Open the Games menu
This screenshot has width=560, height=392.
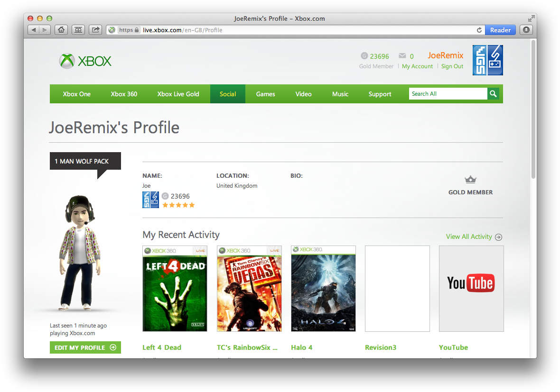point(265,94)
